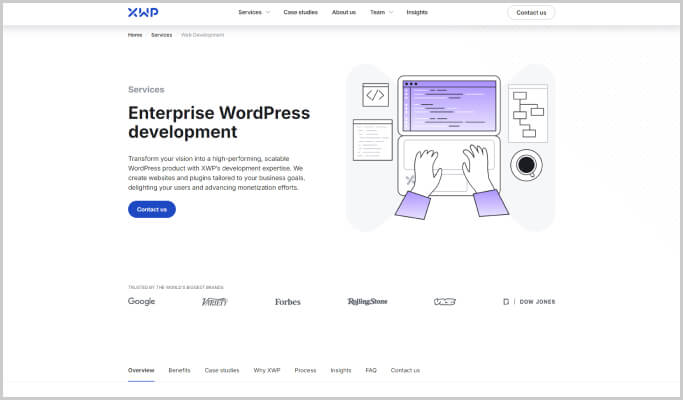Click the outlined Contact us header button

(x=531, y=13)
